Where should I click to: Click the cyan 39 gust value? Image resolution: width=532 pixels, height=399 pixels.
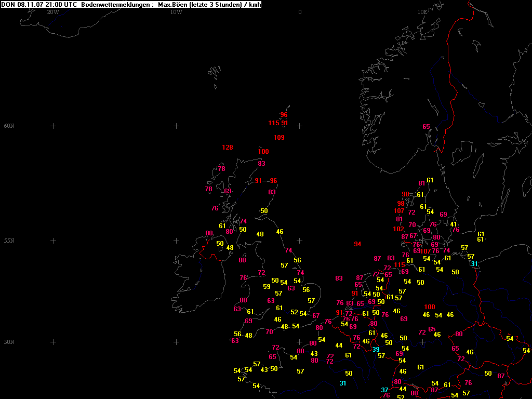pyautogui.click(x=376, y=350)
